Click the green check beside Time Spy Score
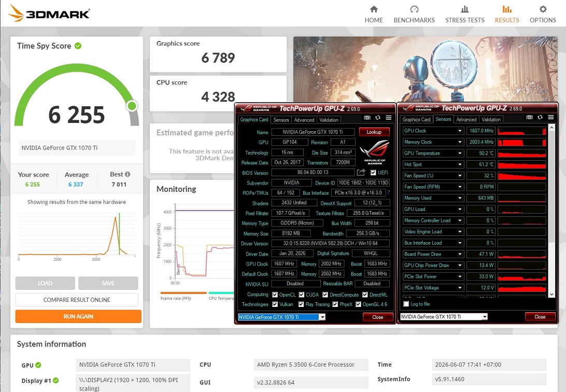Screen dimensions: 566x392 pyautogui.click(x=78, y=46)
